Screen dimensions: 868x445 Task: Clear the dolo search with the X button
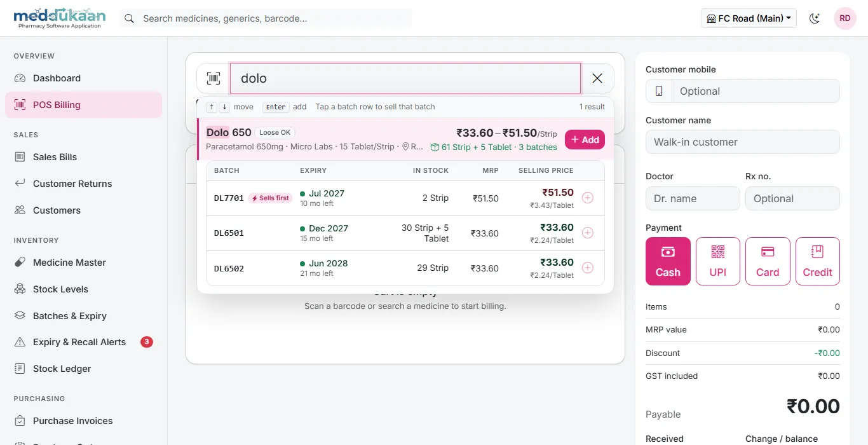[597, 78]
